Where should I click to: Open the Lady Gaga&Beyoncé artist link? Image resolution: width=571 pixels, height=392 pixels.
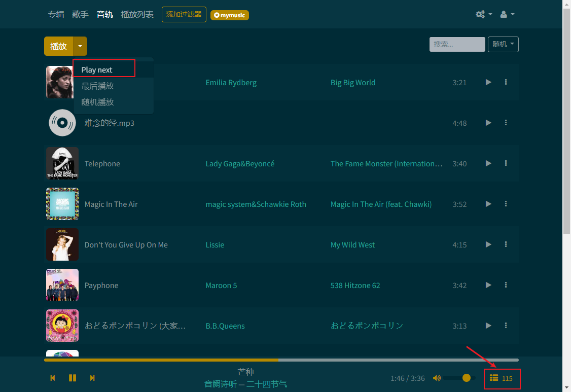coord(240,164)
